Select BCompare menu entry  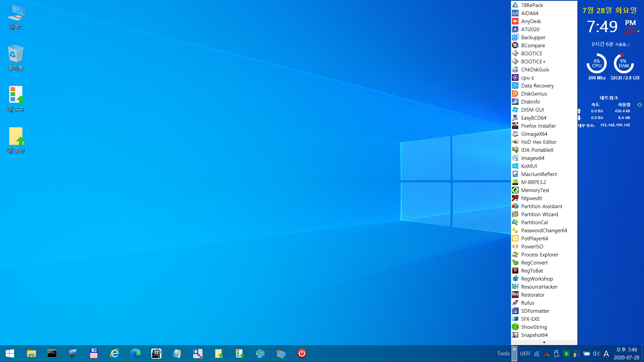pyautogui.click(x=544, y=45)
